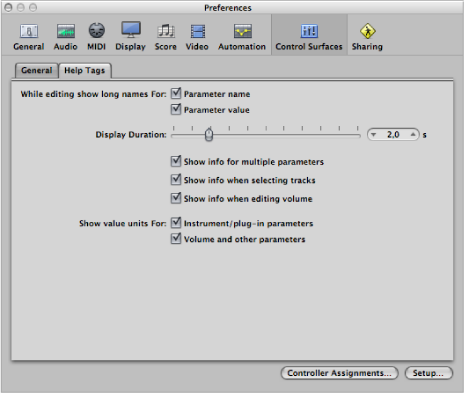Viewport: 464px width, 393px height.
Task: Toggle Show info when editing volume
Action: [176, 198]
